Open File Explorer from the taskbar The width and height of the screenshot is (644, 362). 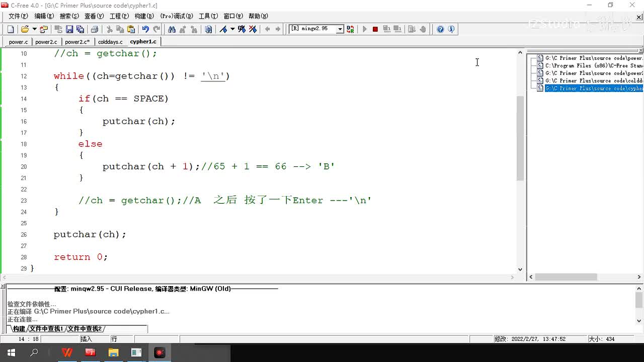(113, 353)
